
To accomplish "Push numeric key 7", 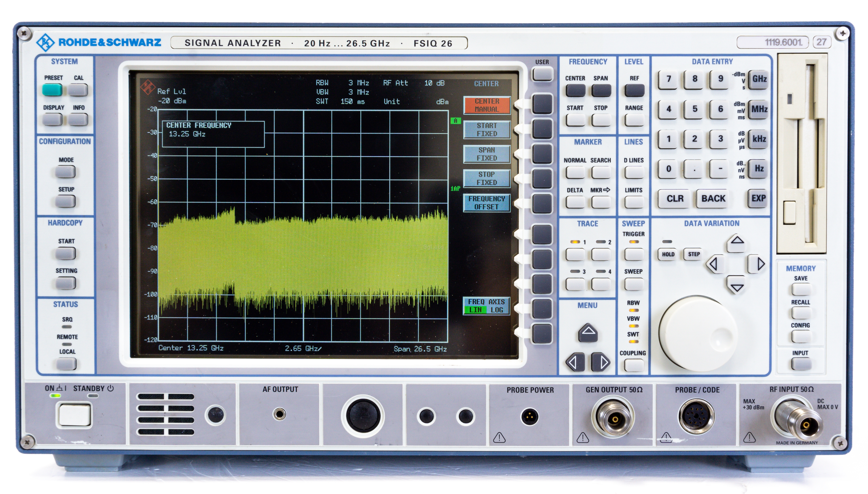I will (x=668, y=79).
